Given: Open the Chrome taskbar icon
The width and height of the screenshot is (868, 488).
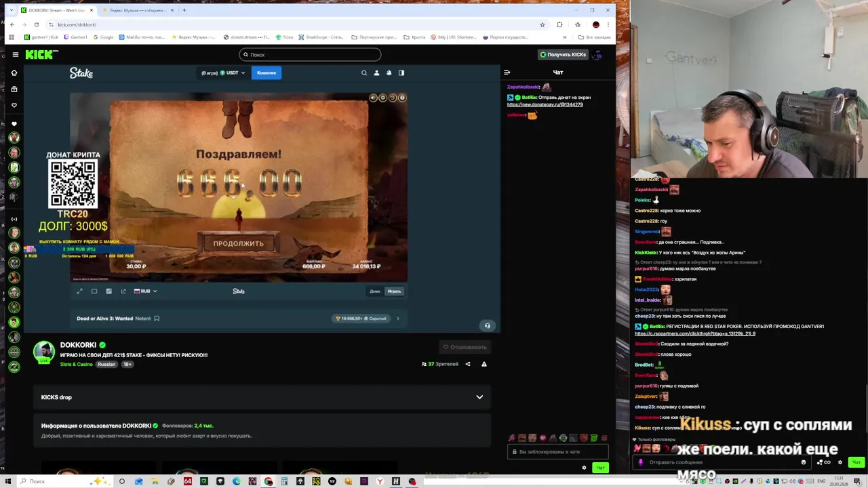Looking at the screenshot, I should [x=269, y=481].
